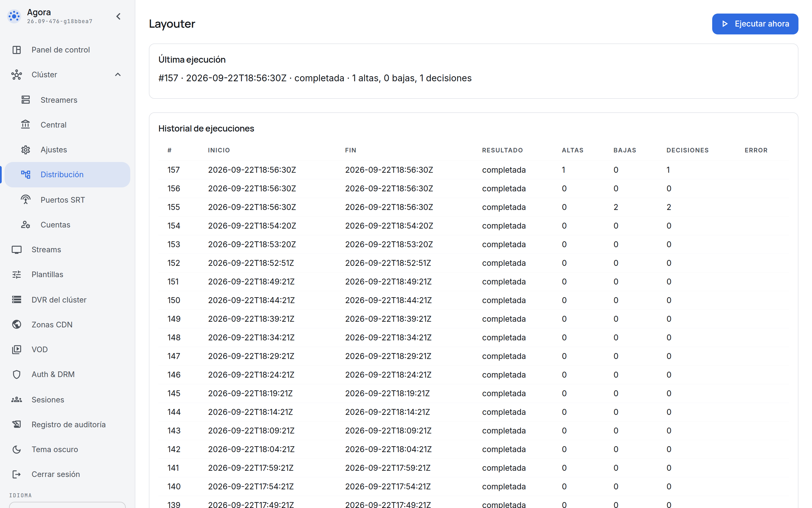Click the Panel de control icon
The image size is (812, 508).
[17, 50]
